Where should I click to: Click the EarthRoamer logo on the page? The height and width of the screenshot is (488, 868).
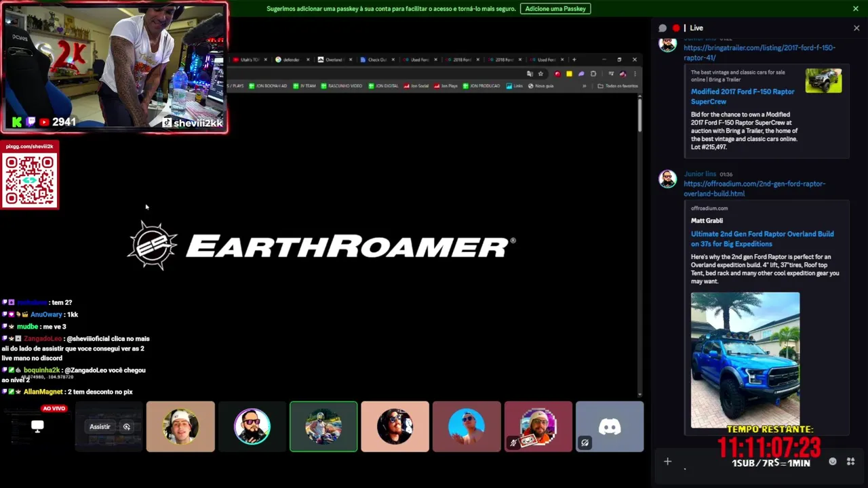pyautogui.click(x=321, y=245)
